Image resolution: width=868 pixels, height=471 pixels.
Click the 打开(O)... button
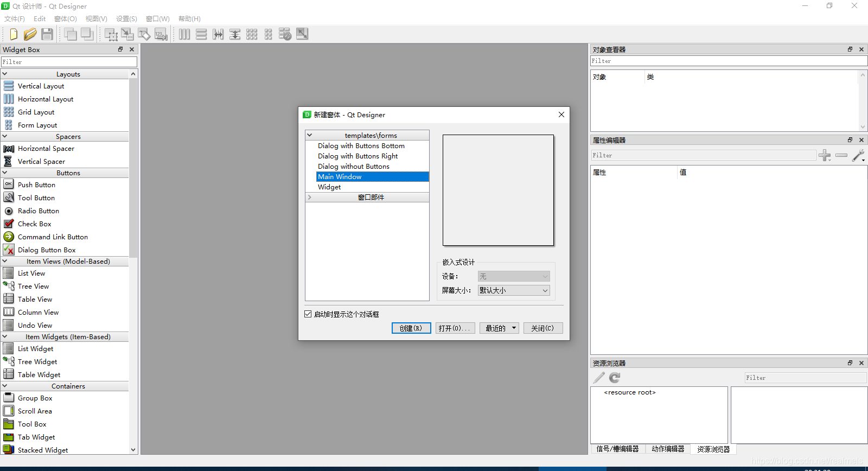pyautogui.click(x=455, y=328)
